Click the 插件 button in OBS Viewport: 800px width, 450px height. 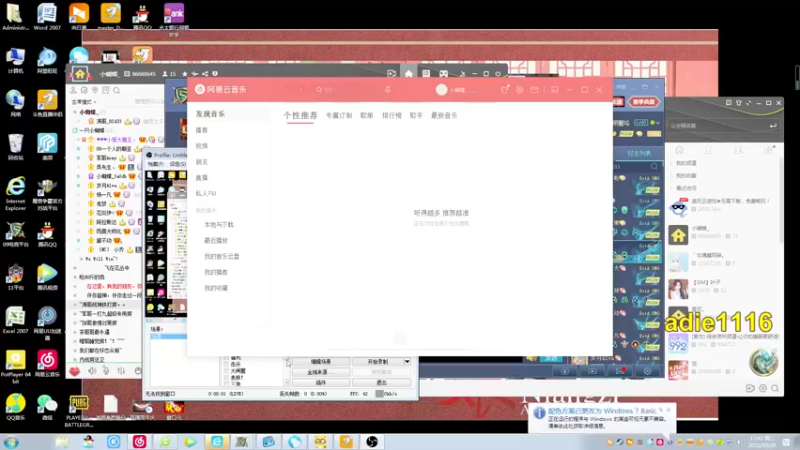(321, 383)
